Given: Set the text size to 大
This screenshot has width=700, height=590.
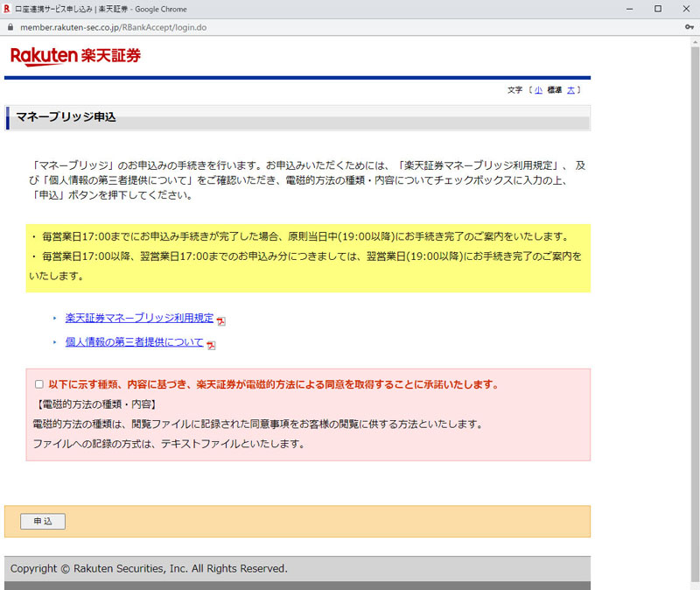Looking at the screenshot, I should coord(570,90).
